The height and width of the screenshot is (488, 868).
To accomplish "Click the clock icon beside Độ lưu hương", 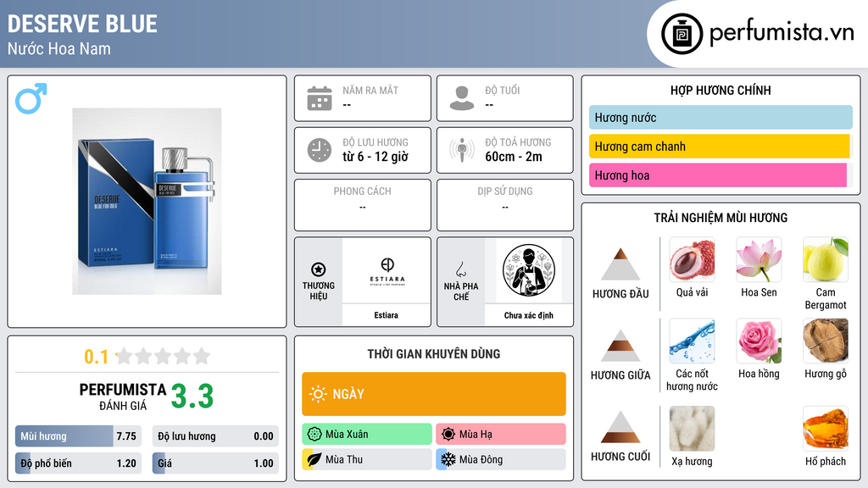I will pyautogui.click(x=320, y=150).
